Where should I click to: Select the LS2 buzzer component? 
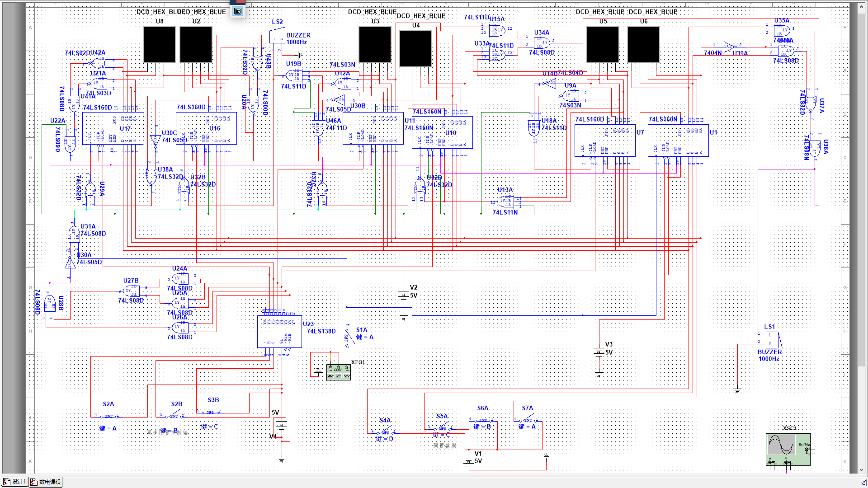pyautogui.click(x=277, y=36)
